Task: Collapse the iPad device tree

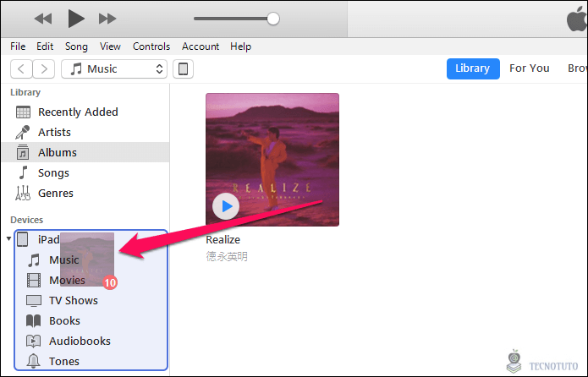Action: tap(8, 238)
